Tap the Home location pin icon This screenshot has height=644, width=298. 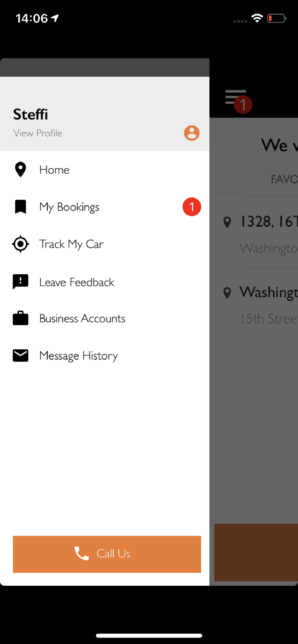pos(20,169)
